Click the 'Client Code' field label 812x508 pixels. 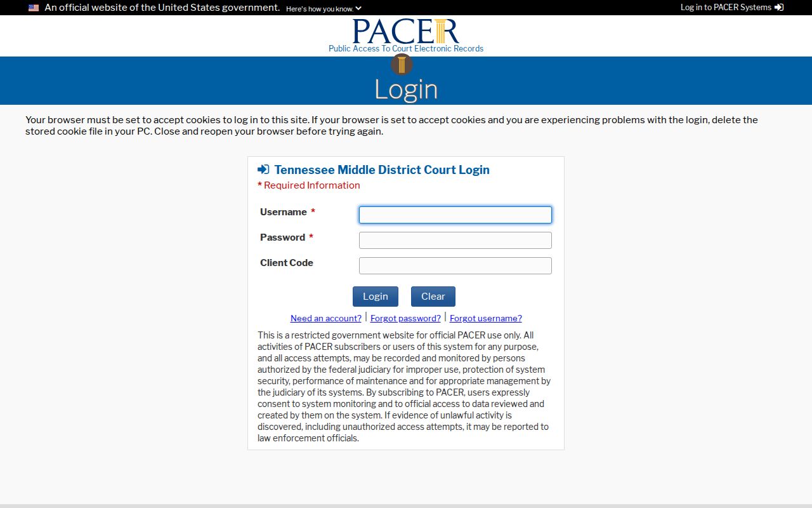pyautogui.click(x=287, y=263)
